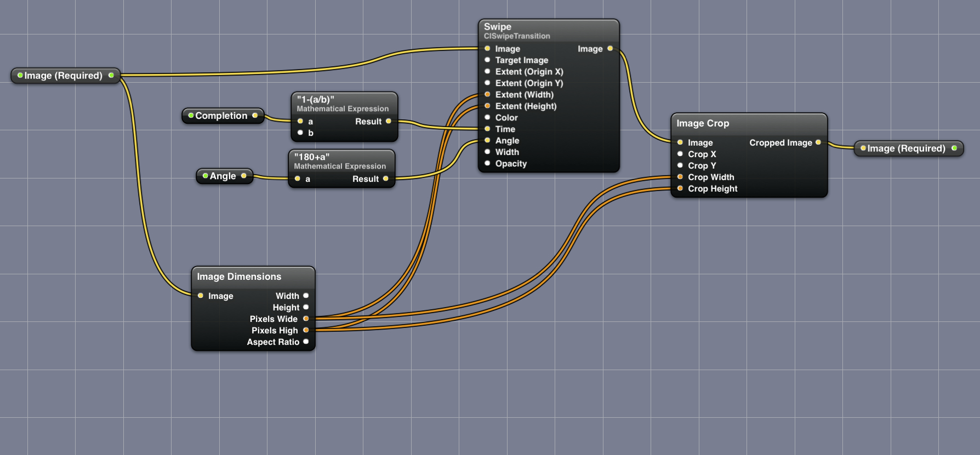This screenshot has width=980, height=455.
Task: Click the Time input port on Swipe node
Action: point(487,129)
